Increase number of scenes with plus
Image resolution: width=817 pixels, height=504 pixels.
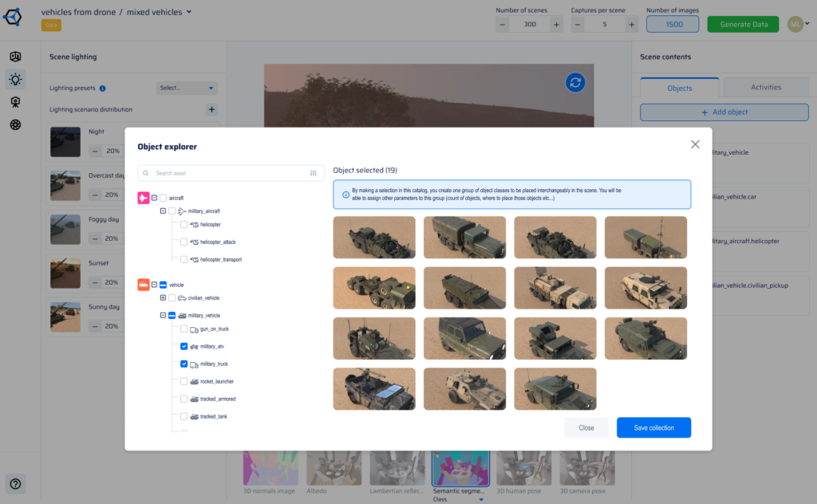pos(556,25)
